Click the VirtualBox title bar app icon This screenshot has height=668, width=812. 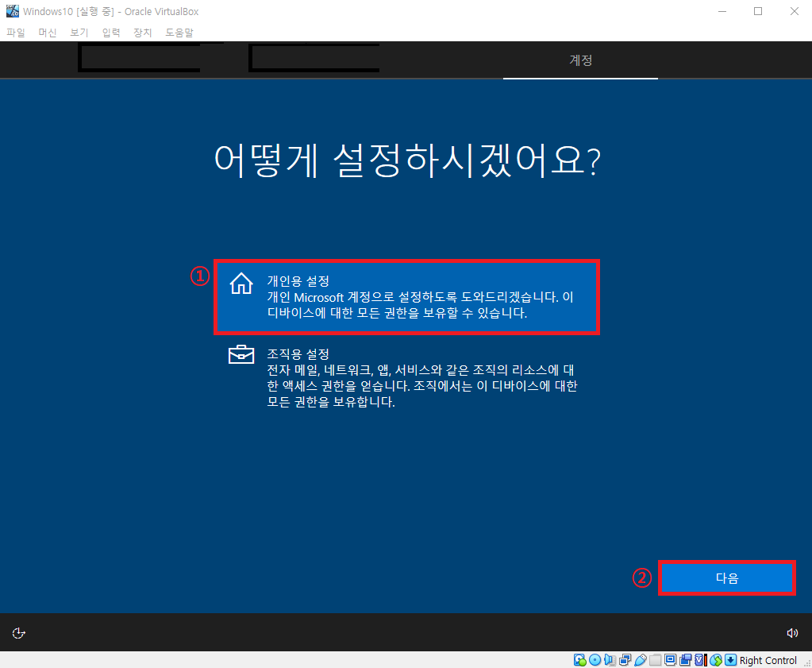coord(13,11)
